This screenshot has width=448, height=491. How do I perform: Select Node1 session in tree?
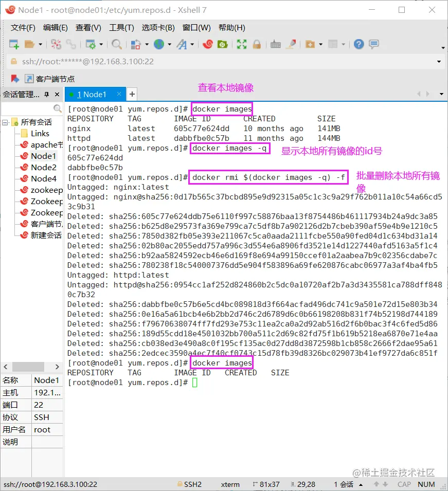(x=43, y=156)
